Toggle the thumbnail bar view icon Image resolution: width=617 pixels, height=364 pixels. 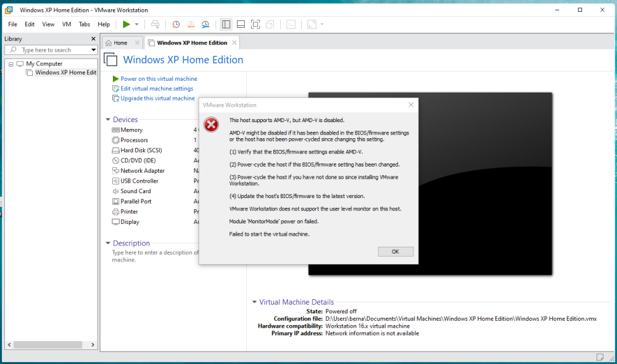[x=241, y=24]
